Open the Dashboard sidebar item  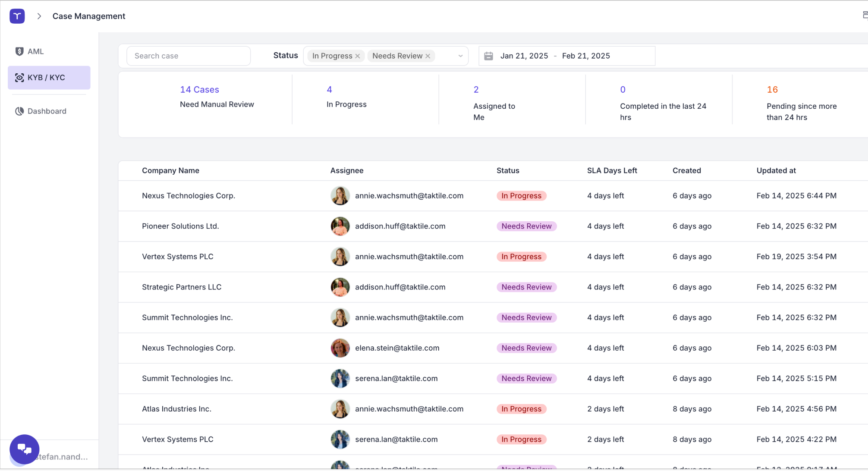click(x=47, y=111)
